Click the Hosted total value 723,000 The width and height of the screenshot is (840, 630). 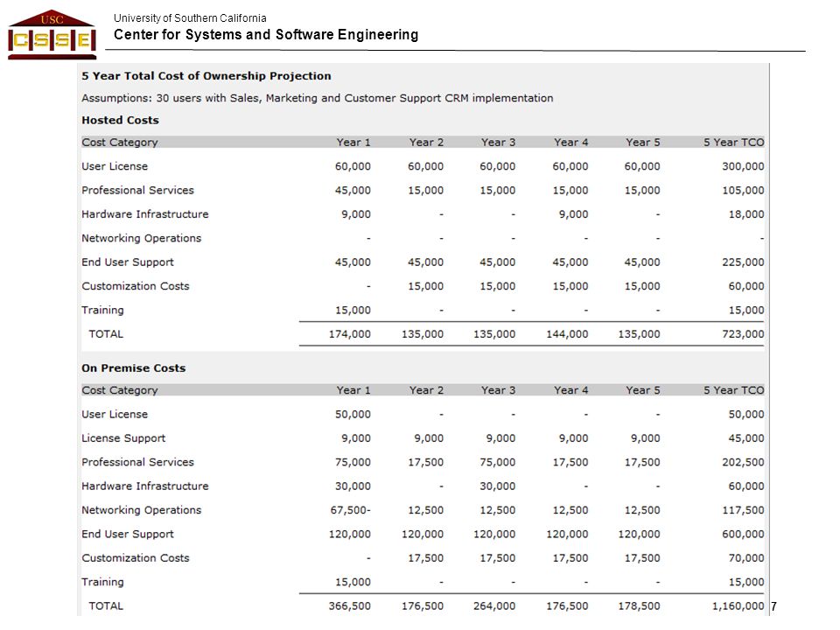tap(743, 334)
